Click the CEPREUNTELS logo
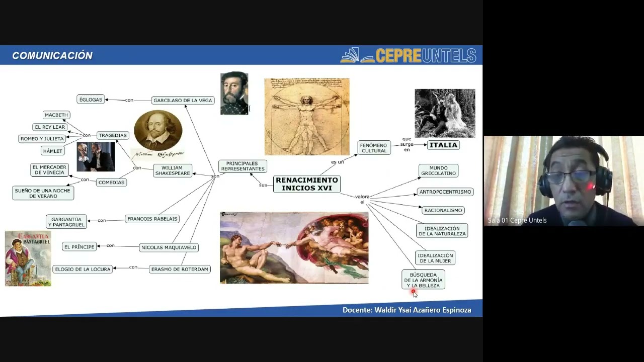 click(409, 55)
